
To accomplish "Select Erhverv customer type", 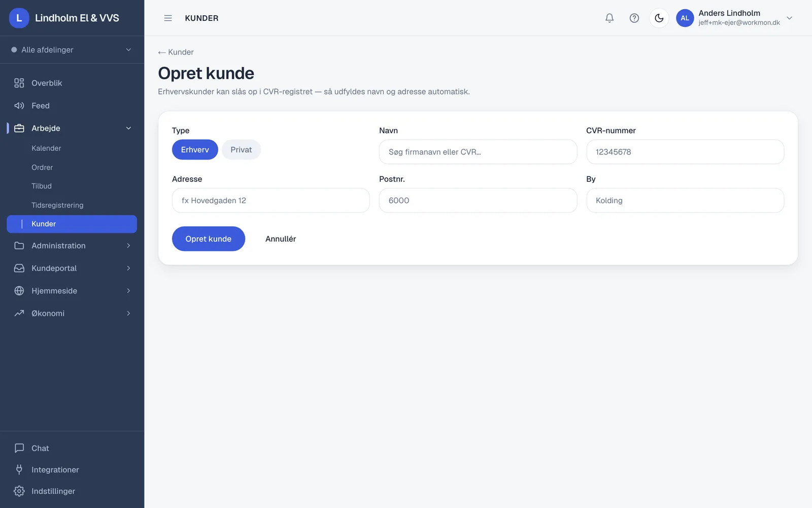I will (x=195, y=149).
